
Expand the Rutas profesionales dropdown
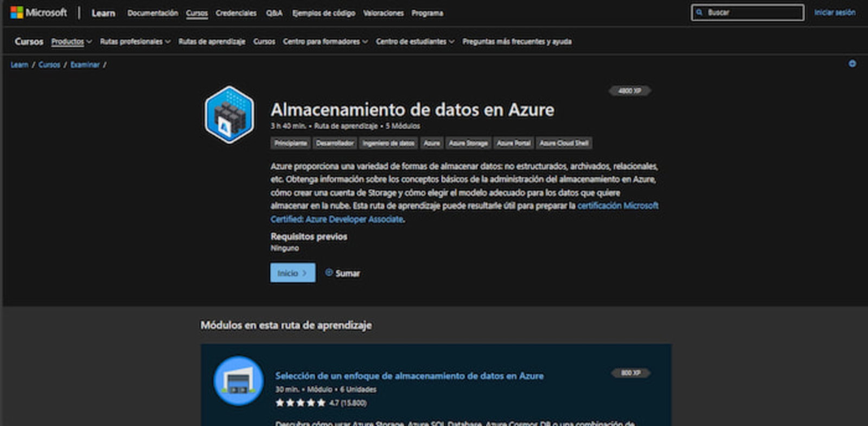pyautogui.click(x=135, y=41)
